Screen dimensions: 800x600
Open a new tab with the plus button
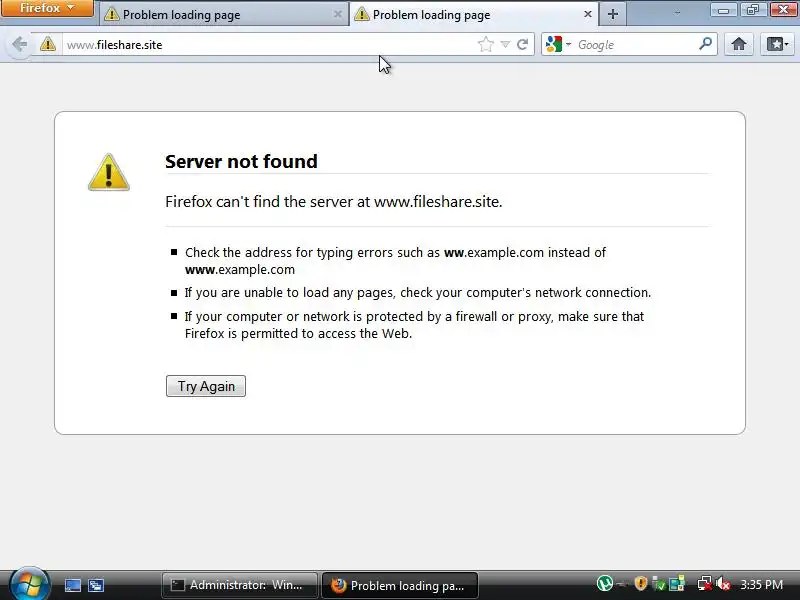click(x=613, y=14)
